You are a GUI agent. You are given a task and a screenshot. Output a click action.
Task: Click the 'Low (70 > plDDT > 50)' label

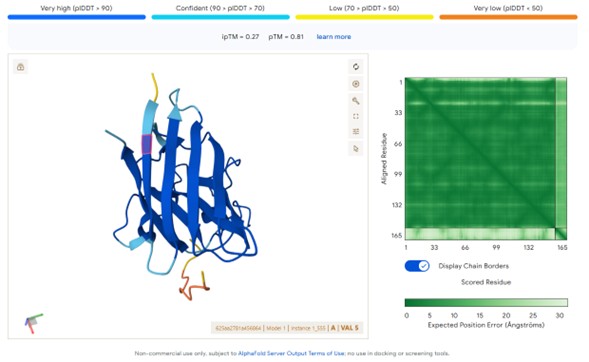pos(364,8)
